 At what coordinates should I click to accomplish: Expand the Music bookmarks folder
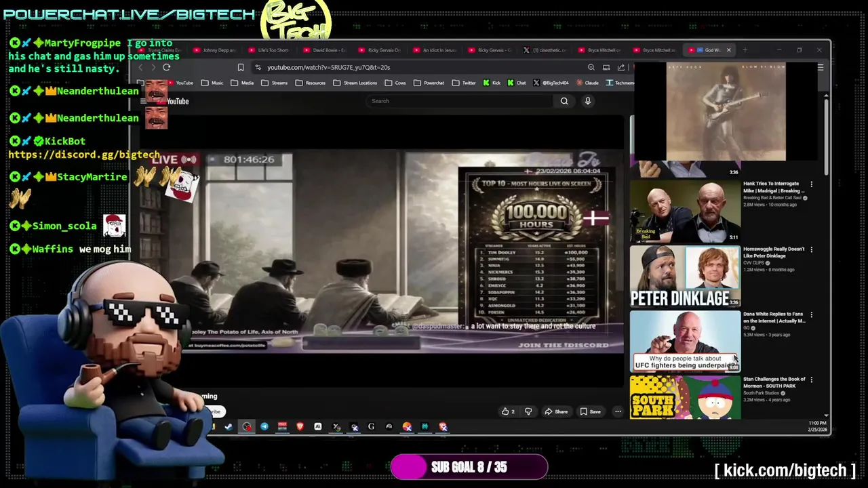pos(212,83)
